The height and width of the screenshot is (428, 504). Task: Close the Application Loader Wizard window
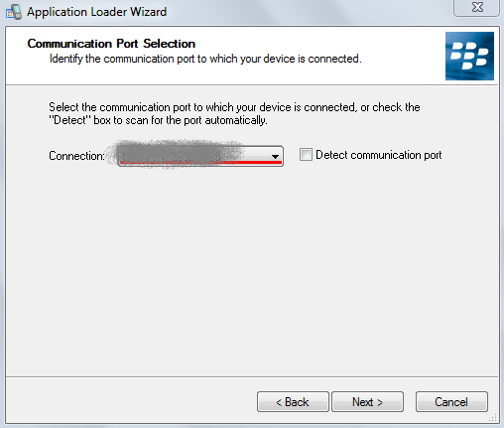tap(476, 7)
